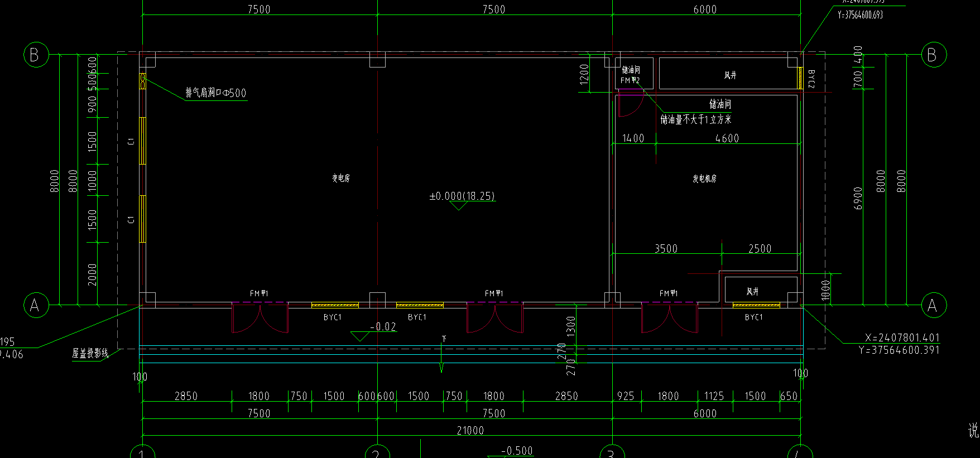Select the 21000 overall dimension text
This screenshot has height=458, width=980.
[x=470, y=430]
